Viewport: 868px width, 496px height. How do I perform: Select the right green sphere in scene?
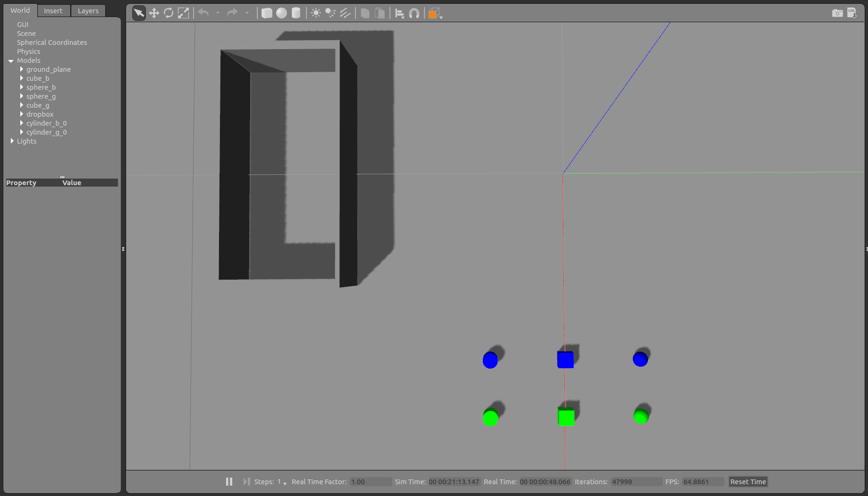coord(641,416)
